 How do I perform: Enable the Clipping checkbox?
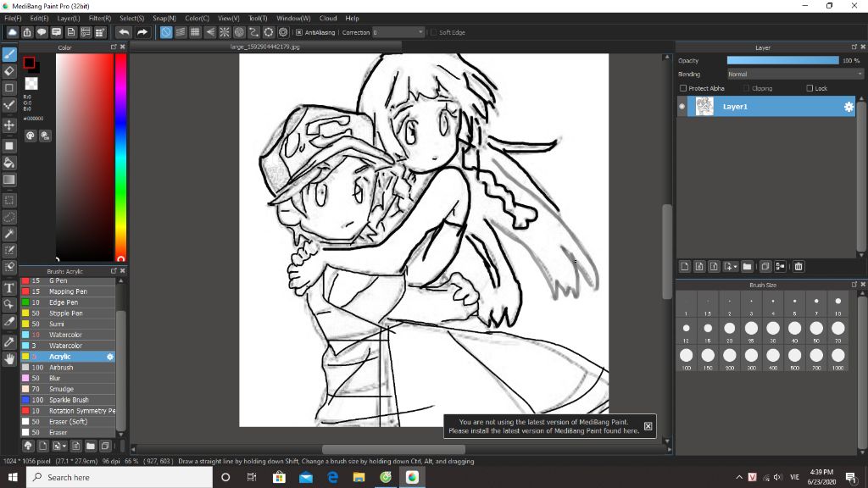(746, 88)
